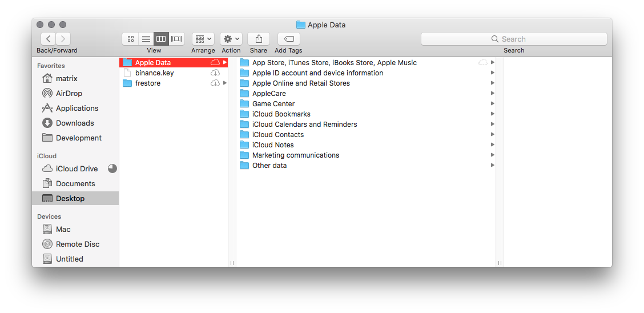This screenshot has height=313, width=644.
Task: Open Game Center folder
Action: 367,103
